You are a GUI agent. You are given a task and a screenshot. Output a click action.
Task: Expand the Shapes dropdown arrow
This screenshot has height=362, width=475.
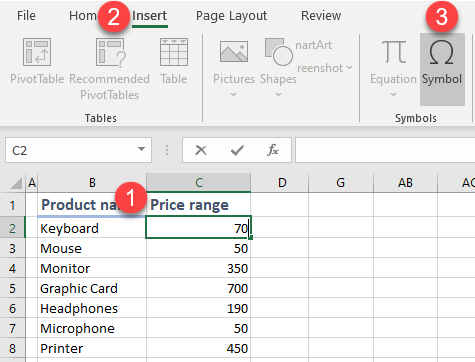pos(278,95)
